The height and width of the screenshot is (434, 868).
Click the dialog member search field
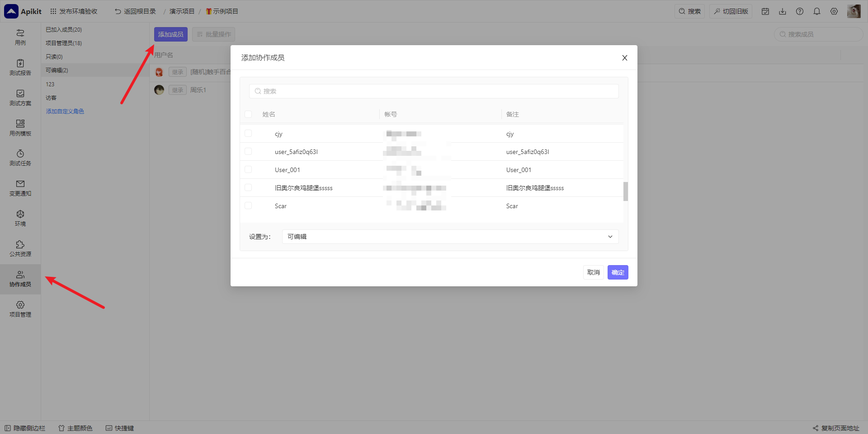pyautogui.click(x=434, y=91)
